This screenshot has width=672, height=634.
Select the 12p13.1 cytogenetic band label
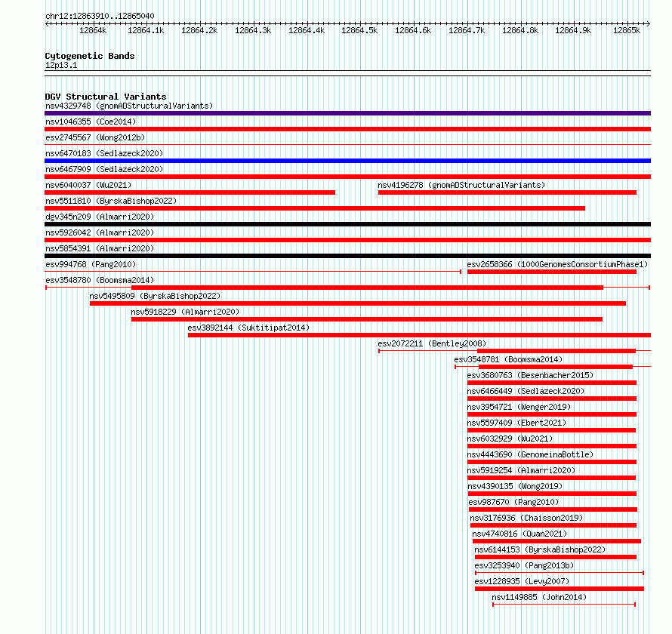tap(61, 66)
